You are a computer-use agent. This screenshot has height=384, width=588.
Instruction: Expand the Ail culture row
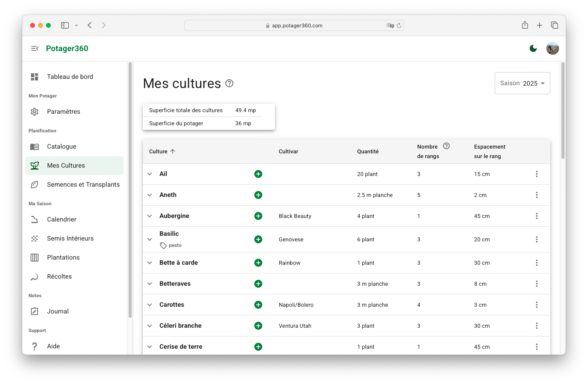click(x=150, y=174)
